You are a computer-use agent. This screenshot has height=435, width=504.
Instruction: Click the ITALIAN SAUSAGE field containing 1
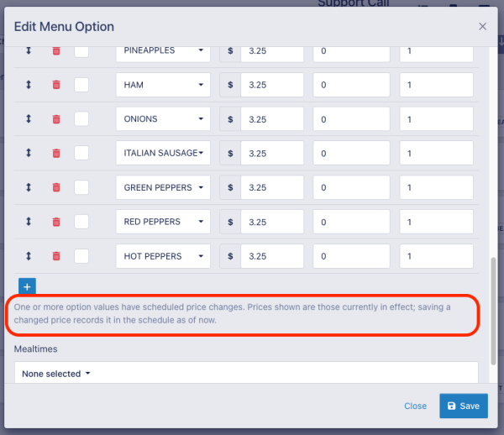[436, 153]
